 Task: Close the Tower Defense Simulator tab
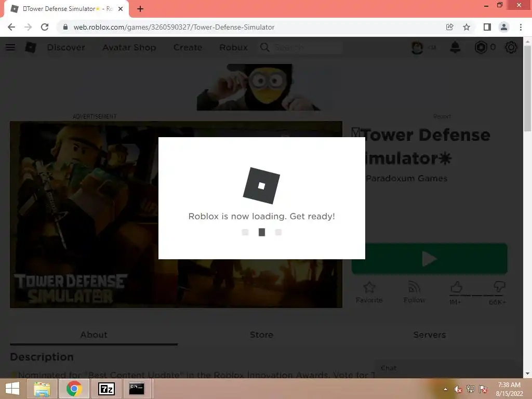[x=121, y=9]
